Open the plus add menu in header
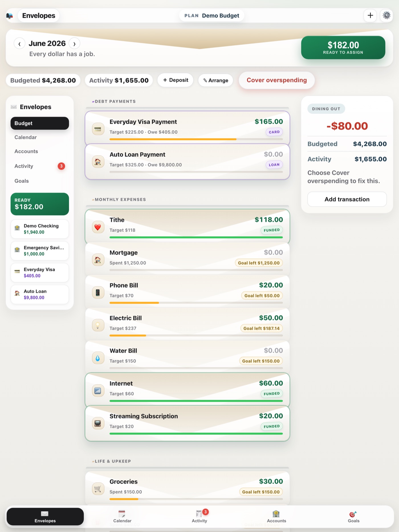Image resolution: width=399 pixels, height=532 pixels. tap(370, 15)
